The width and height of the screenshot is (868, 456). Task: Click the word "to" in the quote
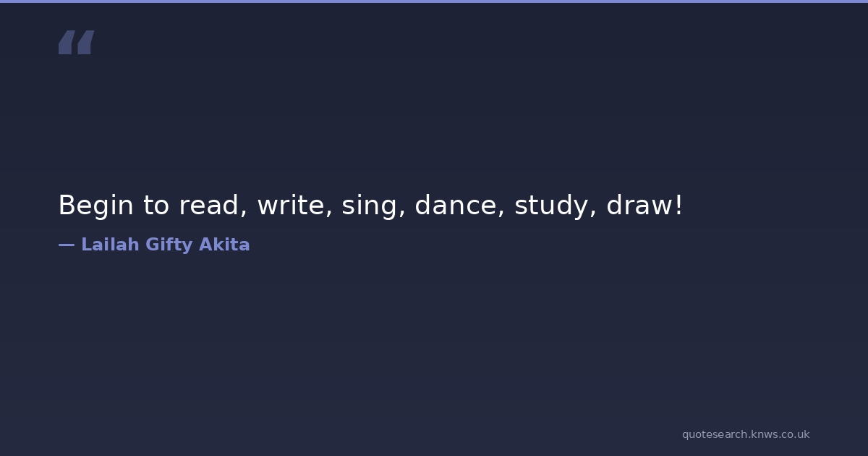tap(156, 206)
